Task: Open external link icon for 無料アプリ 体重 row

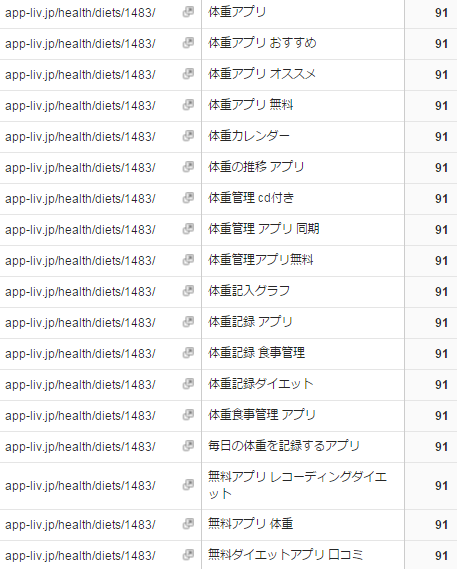Action: point(188,524)
